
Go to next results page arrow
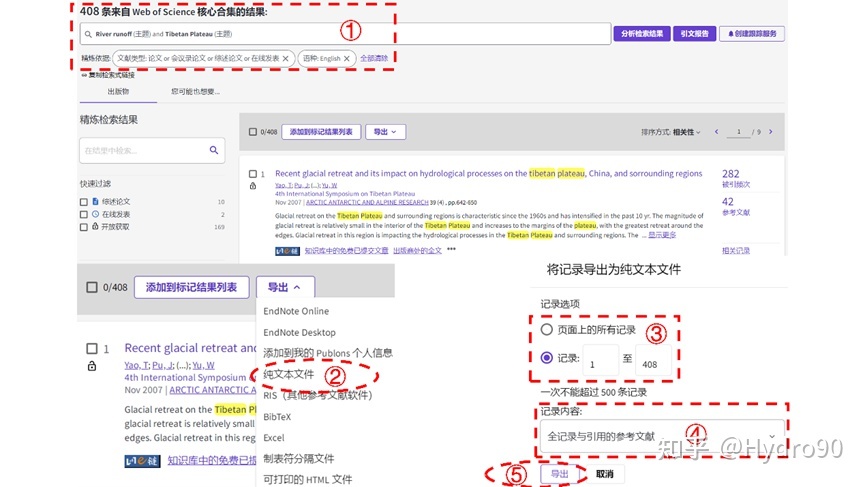pyautogui.click(x=769, y=132)
